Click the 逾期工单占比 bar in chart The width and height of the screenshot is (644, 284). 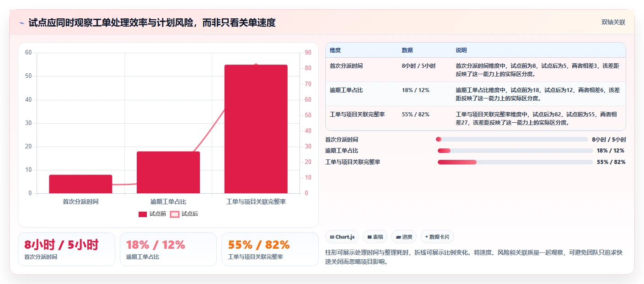pos(168,172)
